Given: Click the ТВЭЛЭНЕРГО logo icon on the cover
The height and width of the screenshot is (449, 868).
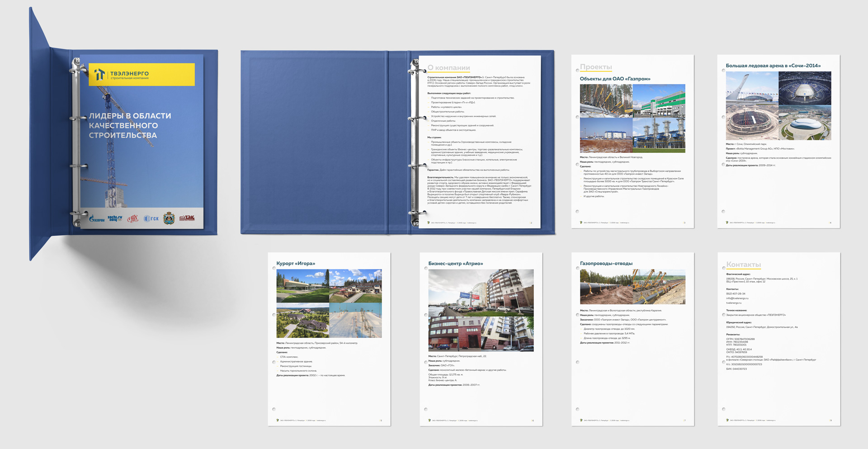Looking at the screenshot, I should pos(99,74).
